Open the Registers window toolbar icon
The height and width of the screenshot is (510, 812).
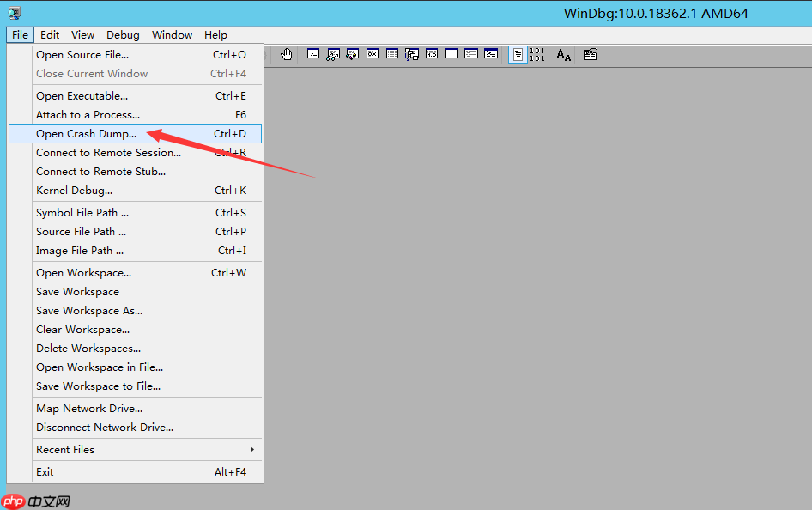pyautogui.click(x=373, y=54)
